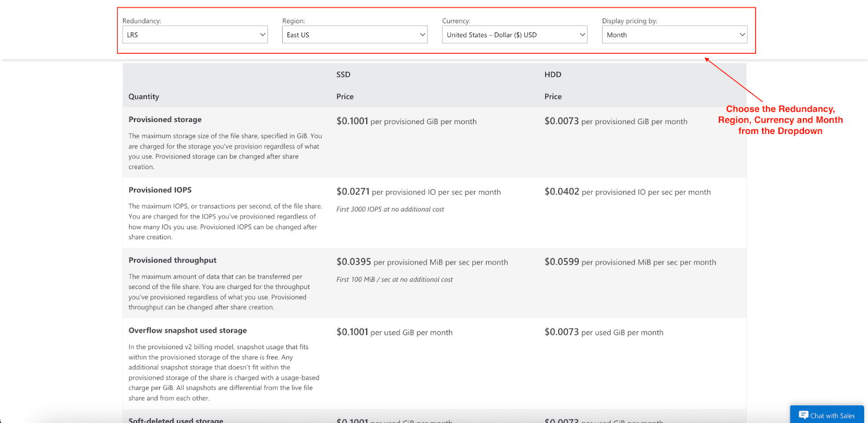This screenshot has height=423, width=868.
Task: Click the HDD provisioned throughput price $0.0599
Action: (561, 262)
